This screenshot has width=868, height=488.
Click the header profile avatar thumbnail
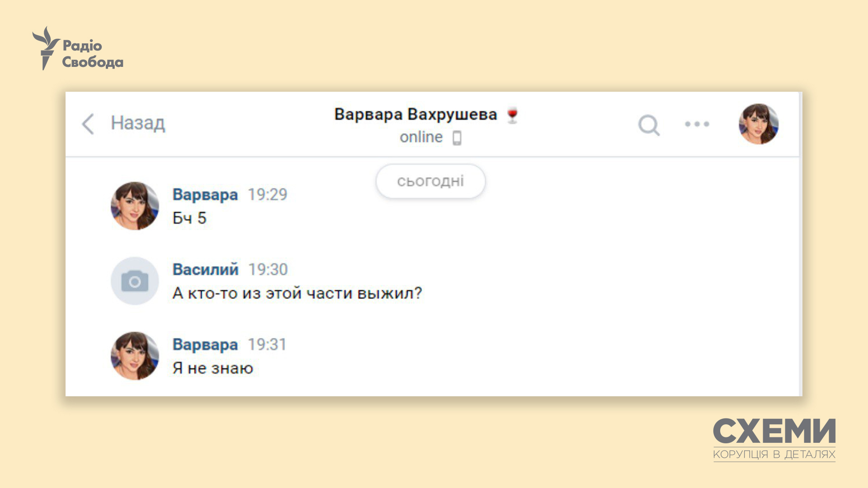pyautogui.click(x=758, y=124)
